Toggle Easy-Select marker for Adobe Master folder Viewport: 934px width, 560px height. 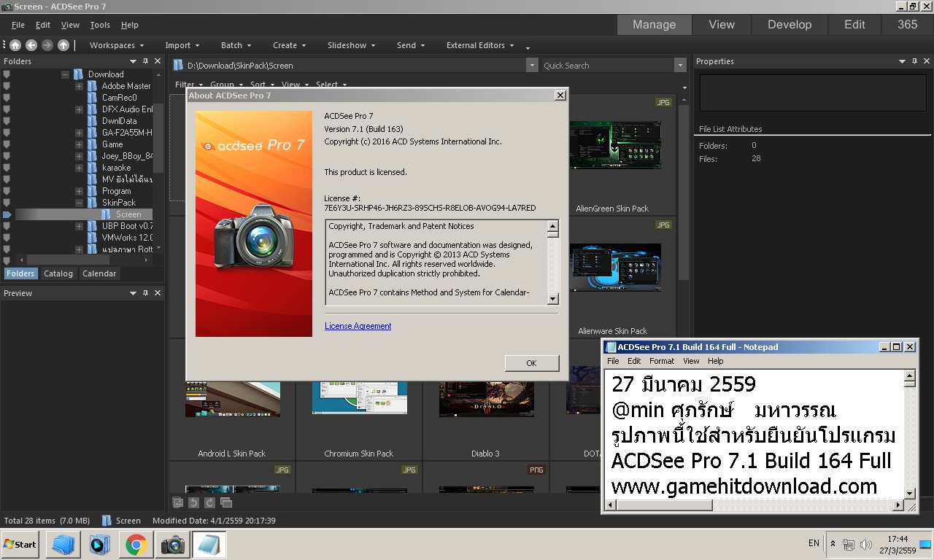pyautogui.click(x=7, y=86)
